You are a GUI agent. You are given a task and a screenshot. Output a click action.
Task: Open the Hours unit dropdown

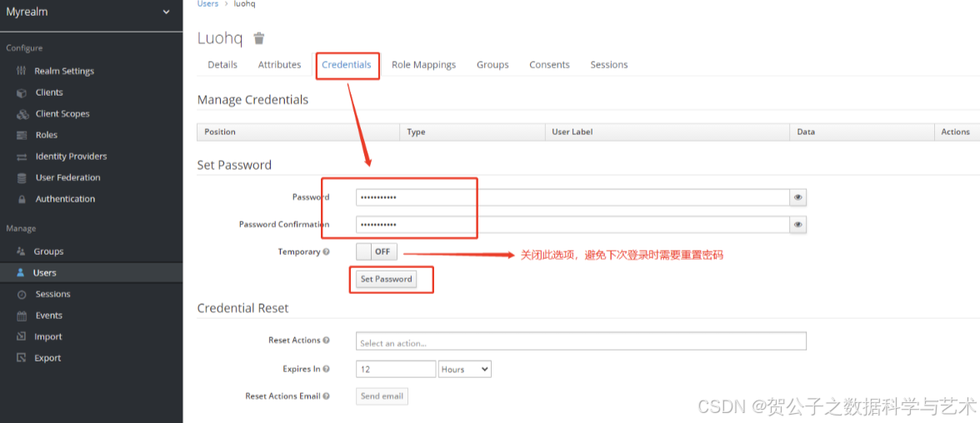[465, 369]
